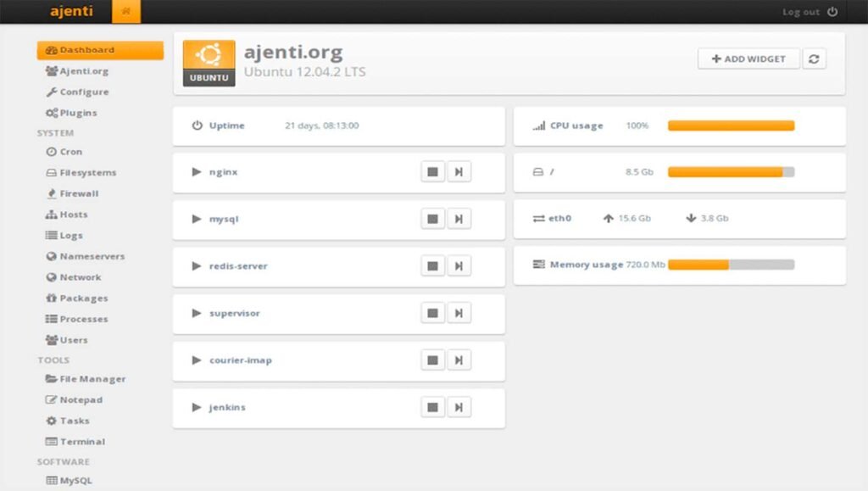The width and height of the screenshot is (868, 491).
Task: Stop the courier-imap service
Action: coord(432,360)
